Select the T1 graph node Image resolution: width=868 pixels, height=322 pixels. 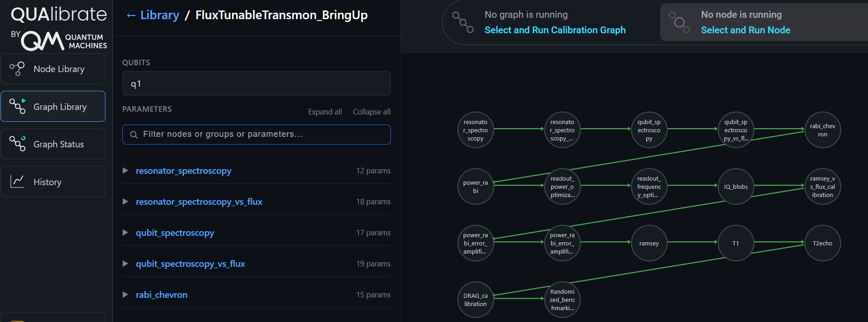pos(736,243)
